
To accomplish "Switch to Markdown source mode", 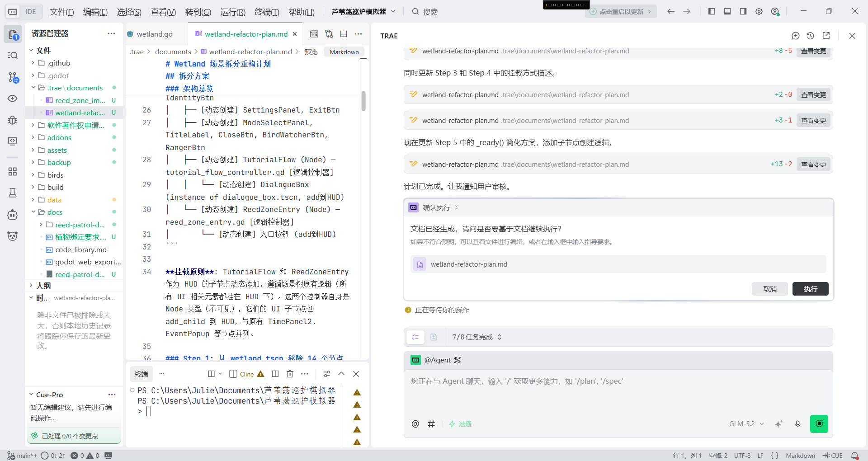I will pos(344,52).
